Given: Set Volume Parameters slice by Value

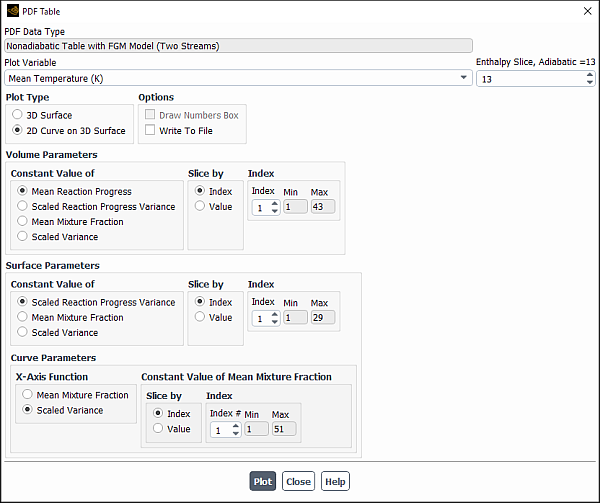Looking at the screenshot, I should pyautogui.click(x=200, y=206).
